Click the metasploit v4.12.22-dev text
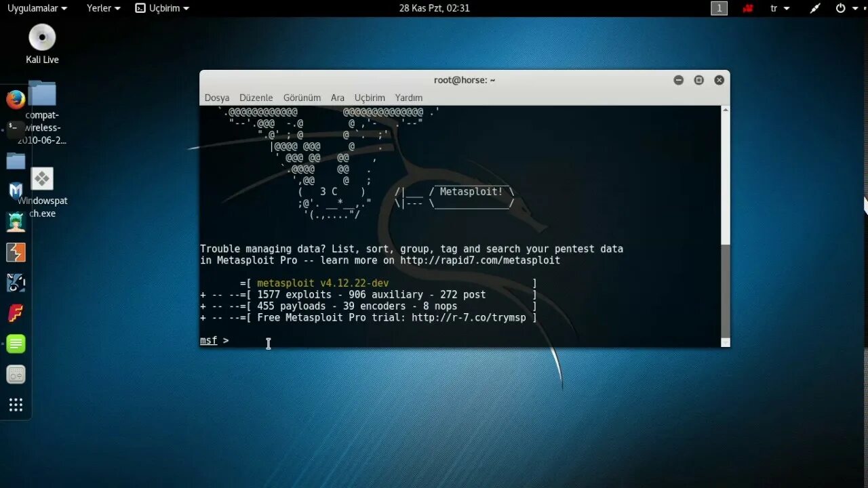Viewport: 868px width, 488px height. click(323, 283)
